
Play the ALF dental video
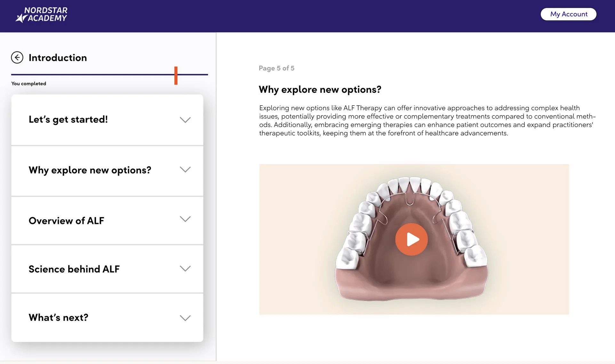tap(411, 239)
